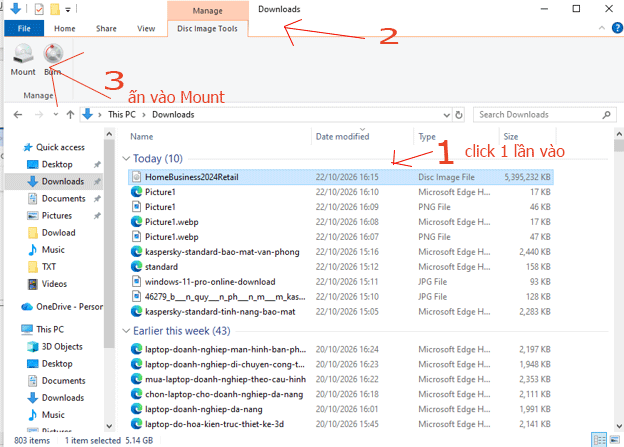Sort by the Size column header

point(511,137)
